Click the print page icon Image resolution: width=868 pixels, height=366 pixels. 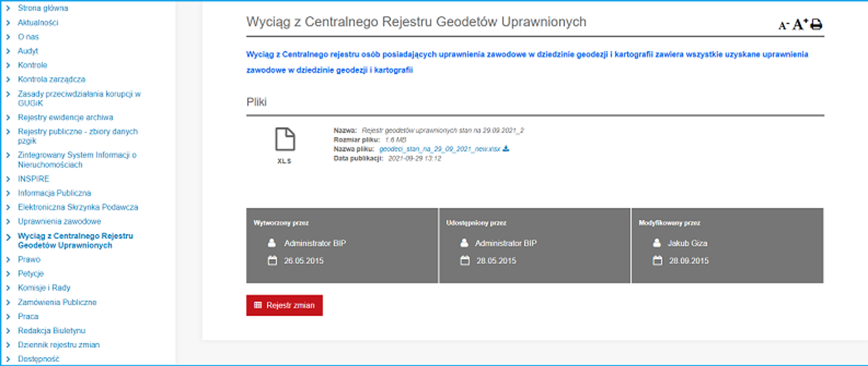point(816,24)
